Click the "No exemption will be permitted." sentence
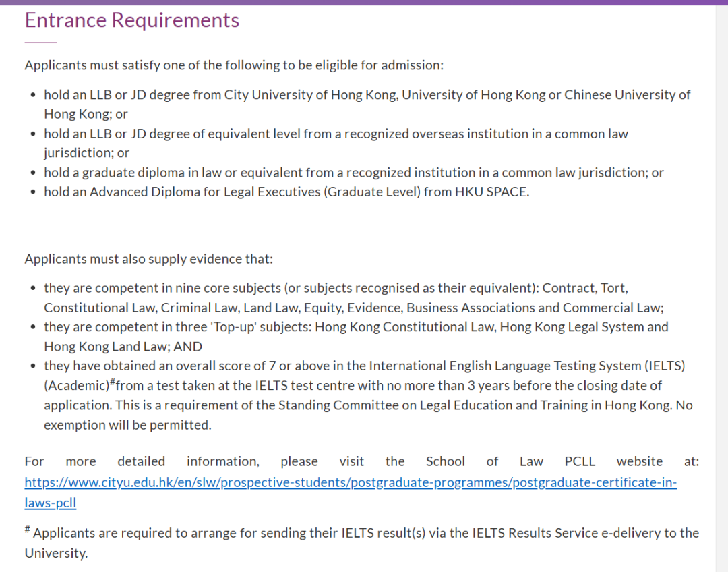 (x=127, y=425)
